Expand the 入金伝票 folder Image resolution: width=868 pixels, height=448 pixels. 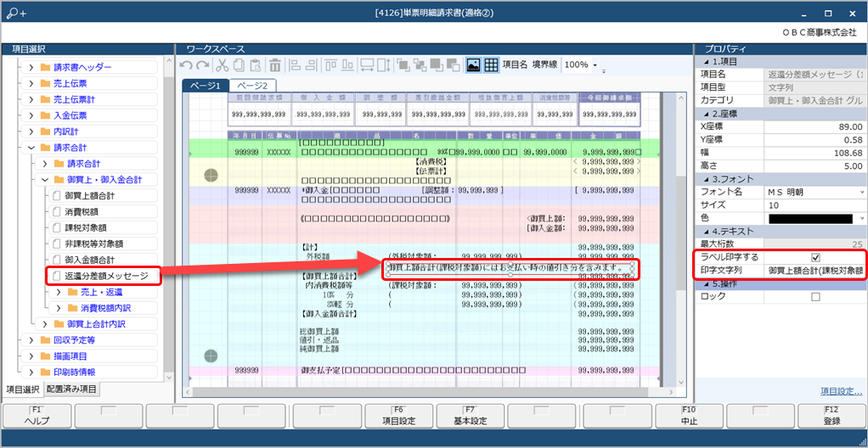click(31, 115)
